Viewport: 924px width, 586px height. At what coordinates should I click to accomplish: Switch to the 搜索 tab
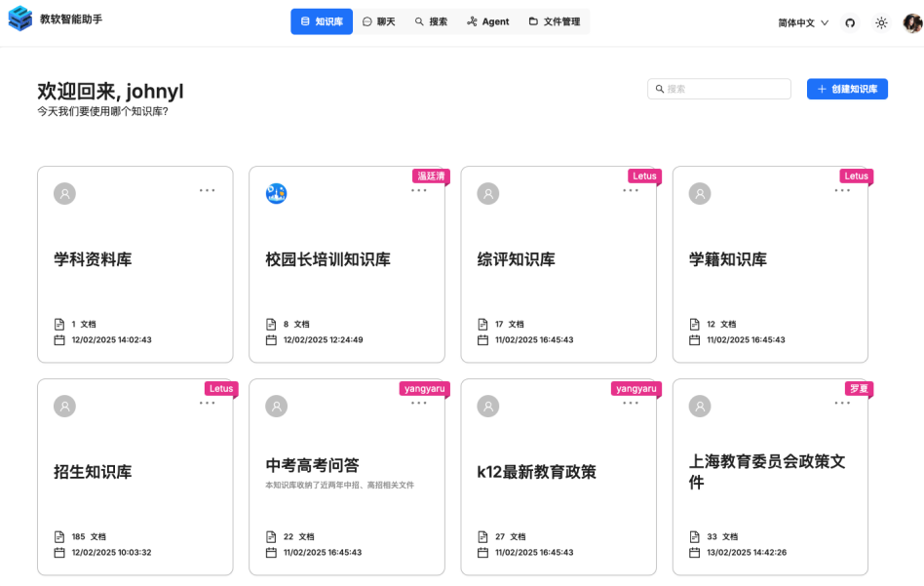(431, 21)
